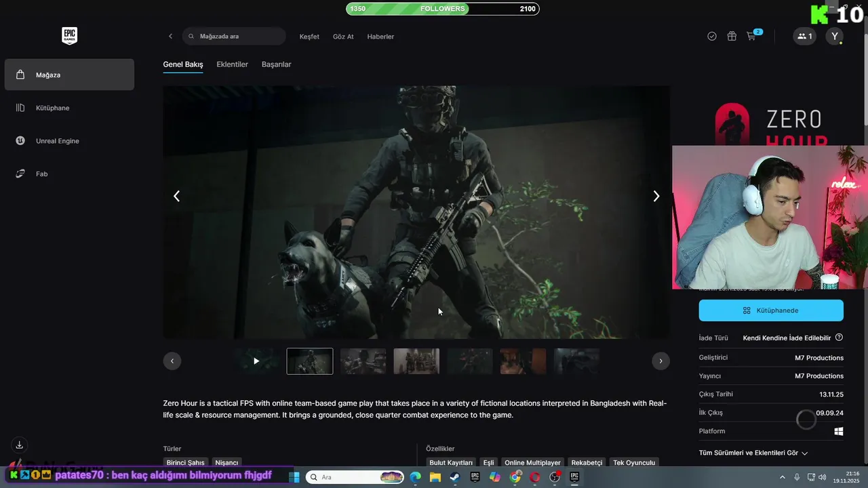
Task: Open Kütüphane in the sidebar
Action: 69,108
